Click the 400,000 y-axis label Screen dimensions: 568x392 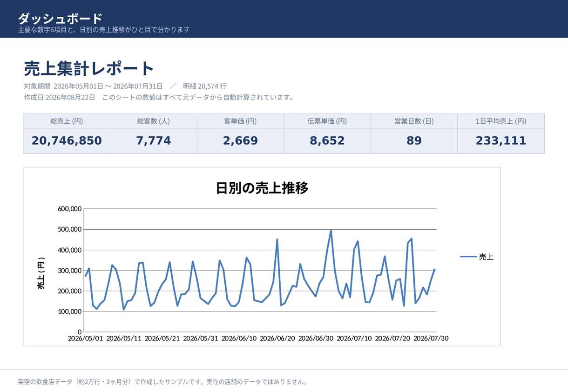70,250
